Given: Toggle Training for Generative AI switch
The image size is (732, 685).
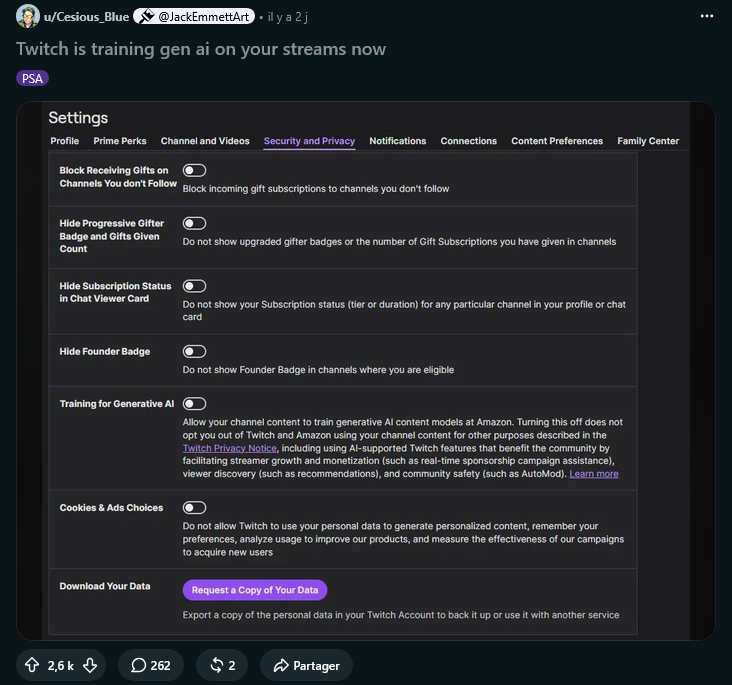Looking at the screenshot, I should tap(194, 403).
